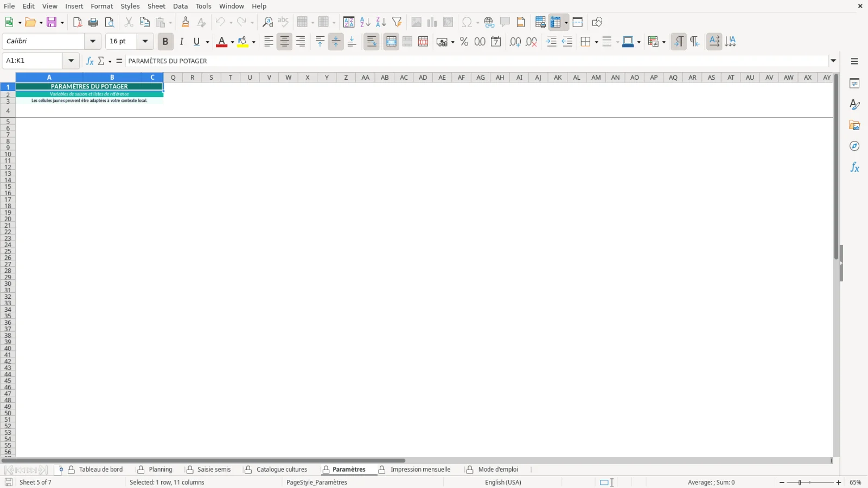Screen dimensions: 868x488
Task: Sort ascending with toolbar icon
Action: [365, 22]
